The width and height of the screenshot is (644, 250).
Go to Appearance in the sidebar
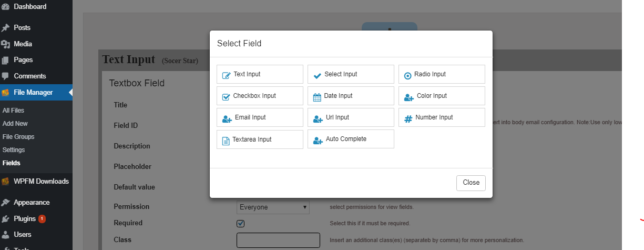pyautogui.click(x=32, y=203)
